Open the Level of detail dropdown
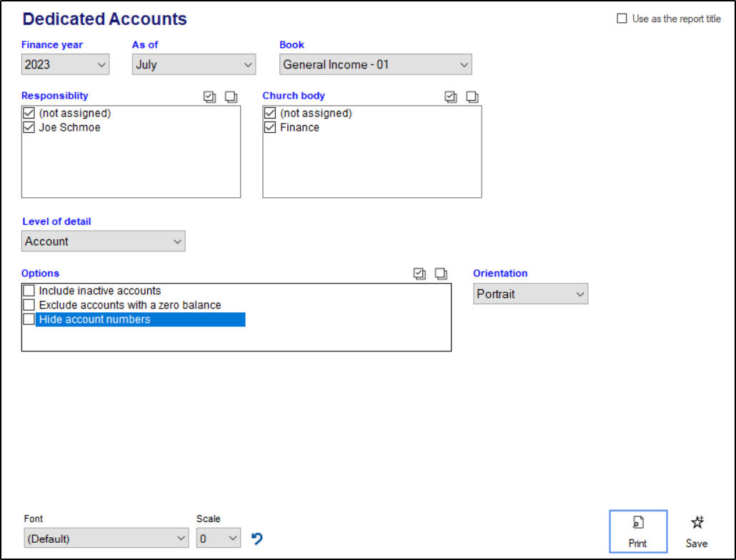 coord(104,241)
